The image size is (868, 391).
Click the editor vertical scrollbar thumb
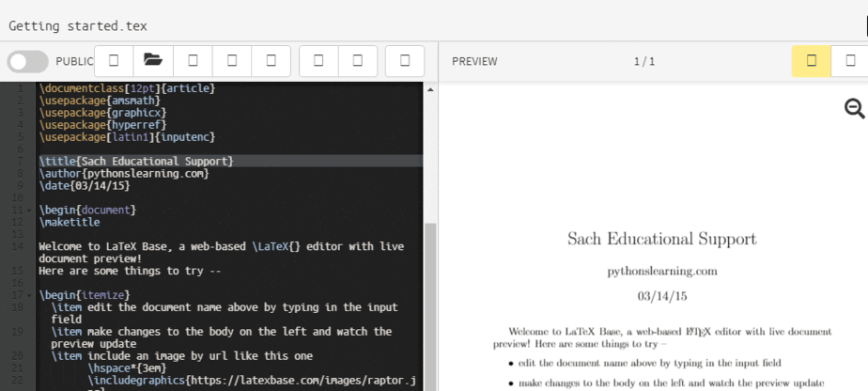[x=429, y=306]
